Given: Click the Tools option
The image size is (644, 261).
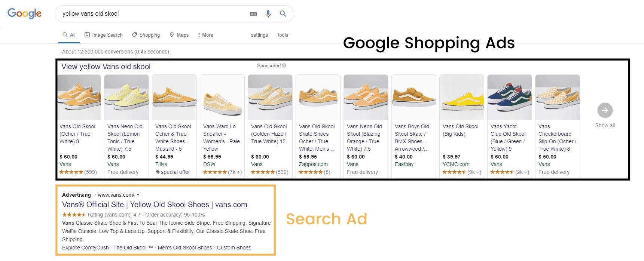Looking at the screenshot, I should [x=282, y=35].
